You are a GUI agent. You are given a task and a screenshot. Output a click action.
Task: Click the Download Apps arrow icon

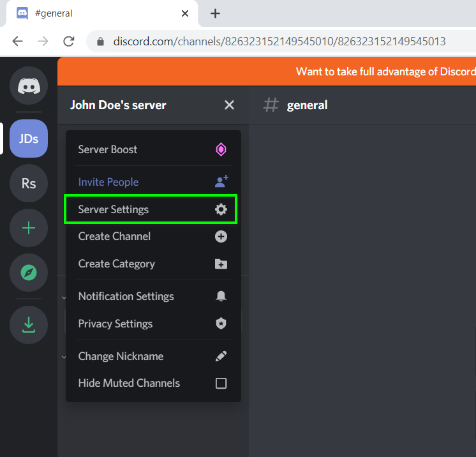coord(29,325)
